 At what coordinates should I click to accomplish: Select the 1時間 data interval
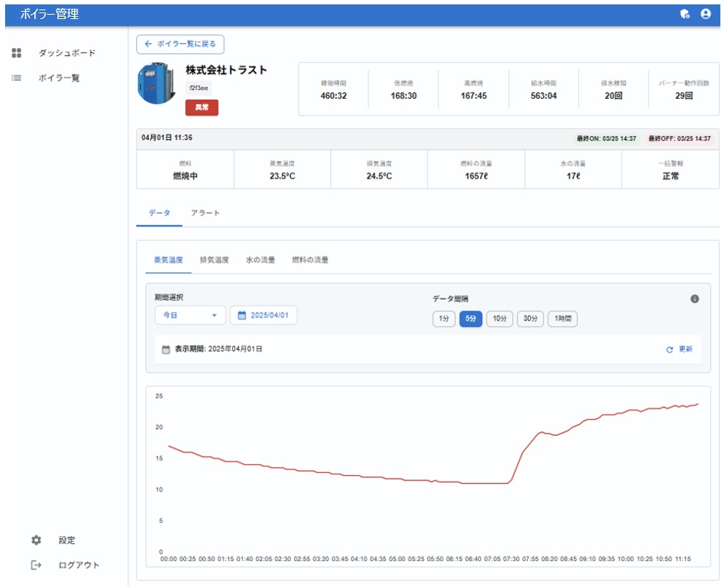[x=562, y=319]
